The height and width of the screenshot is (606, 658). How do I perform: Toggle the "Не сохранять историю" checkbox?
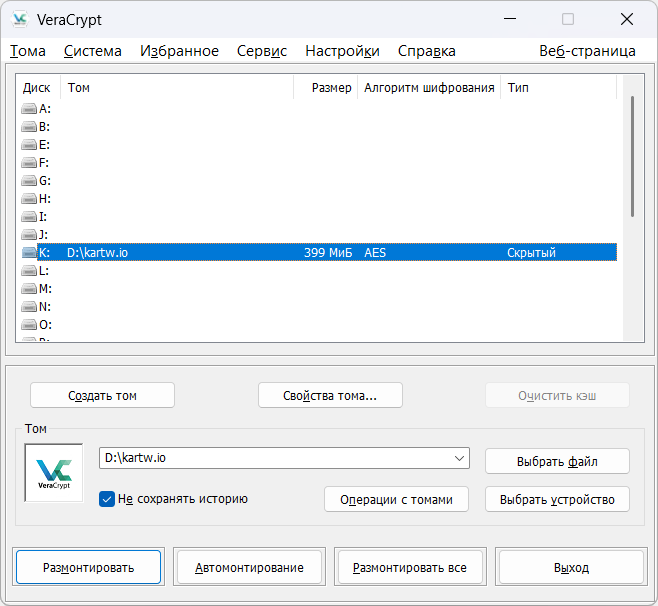tap(107, 499)
